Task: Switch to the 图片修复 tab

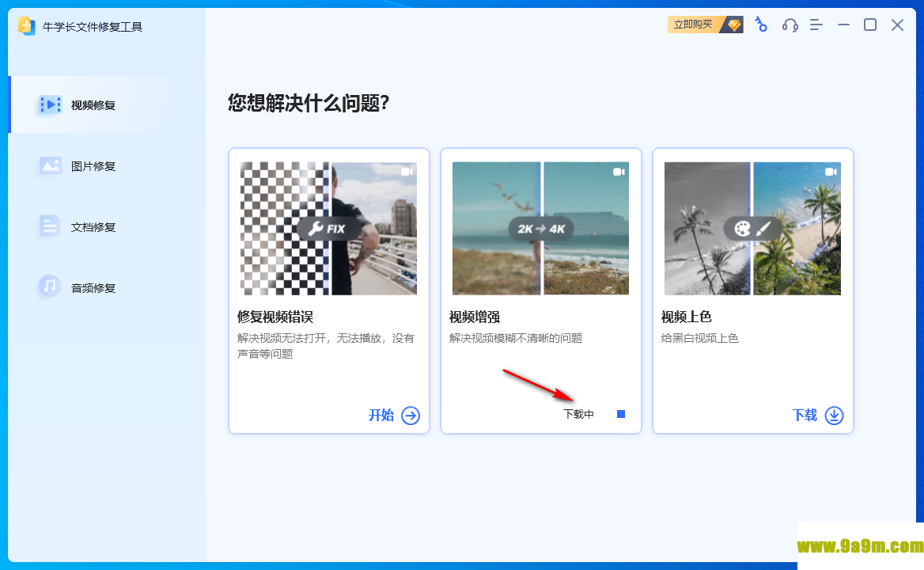Action: (x=107, y=166)
